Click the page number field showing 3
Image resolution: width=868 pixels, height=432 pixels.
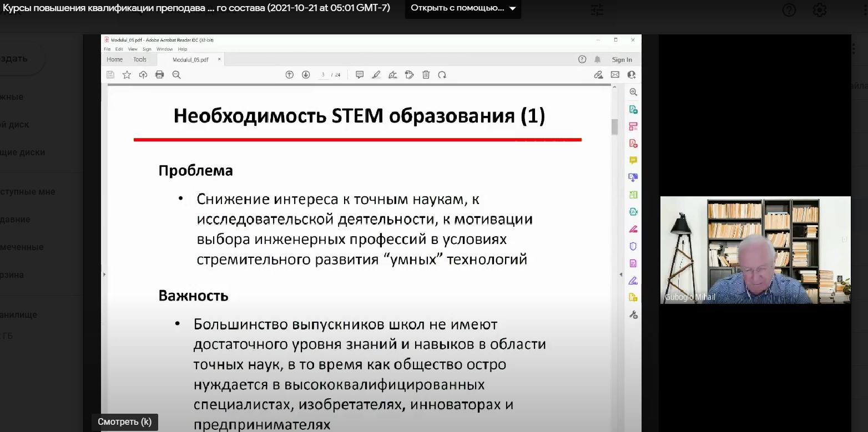tap(323, 75)
